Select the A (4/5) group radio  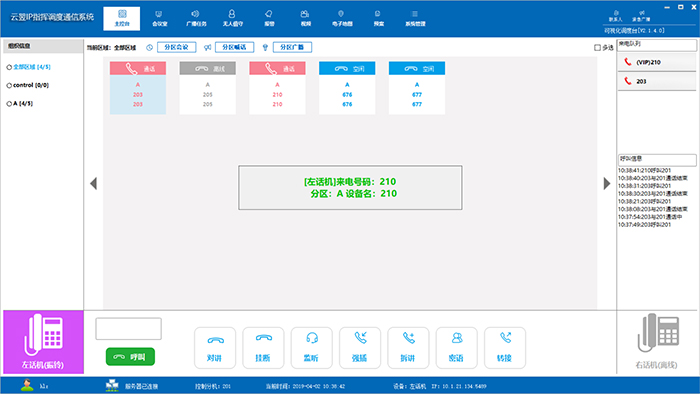tap(9, 104)
